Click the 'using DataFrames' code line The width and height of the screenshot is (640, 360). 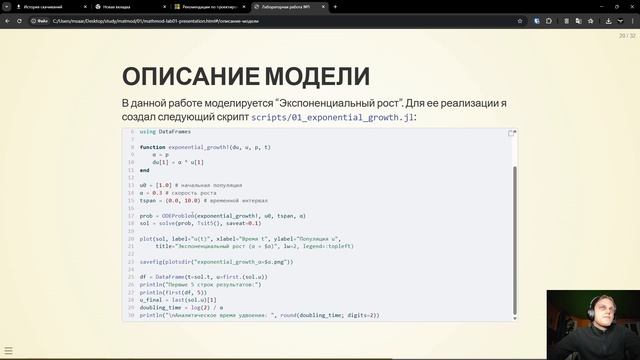(x=165, y=131)
